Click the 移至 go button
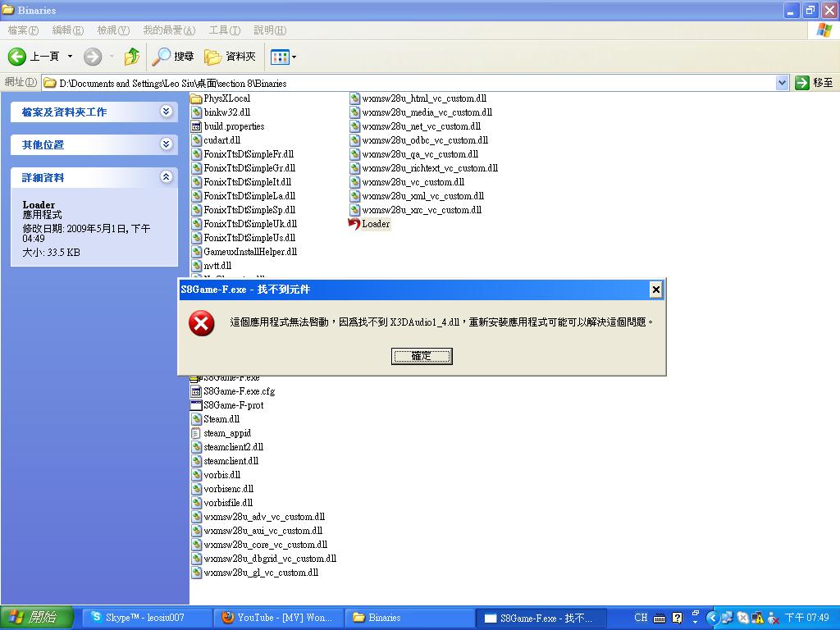The image size is (840, 630). [814, 83]
